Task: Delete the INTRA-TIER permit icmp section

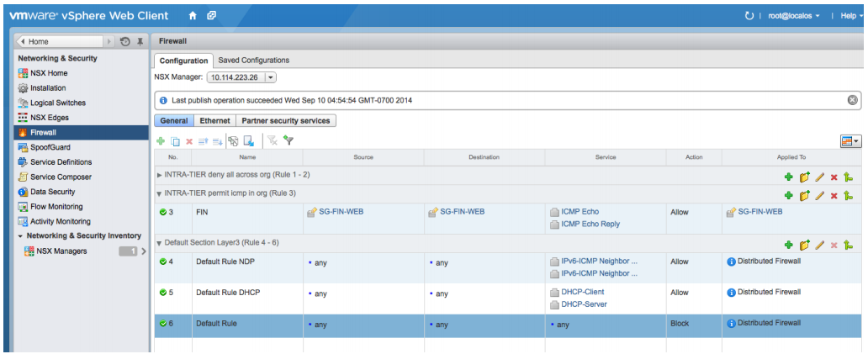Action: (x=834, y=196)
